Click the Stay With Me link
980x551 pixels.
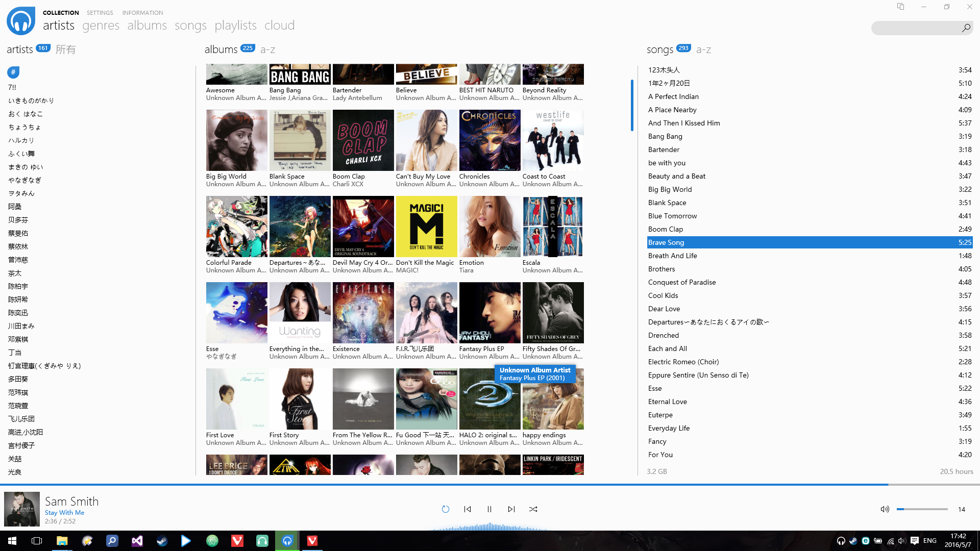64,512
